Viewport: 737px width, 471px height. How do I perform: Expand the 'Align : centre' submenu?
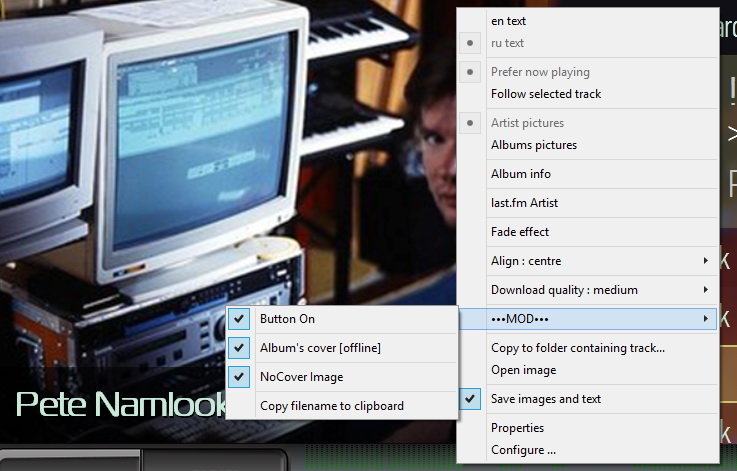pos(588,261)
